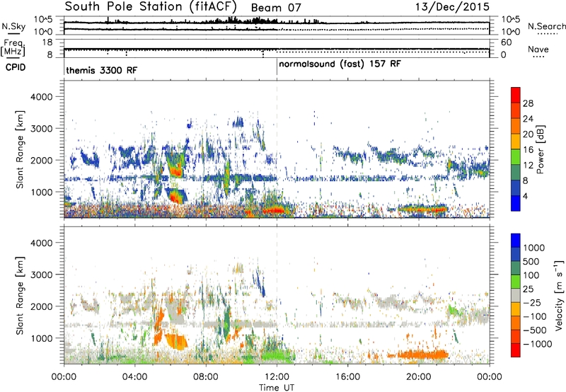This screenshot has height=392, width=566.
Task: Click blue velocity streak near 11:00 above 2500 km
Action: click(260, 283)
